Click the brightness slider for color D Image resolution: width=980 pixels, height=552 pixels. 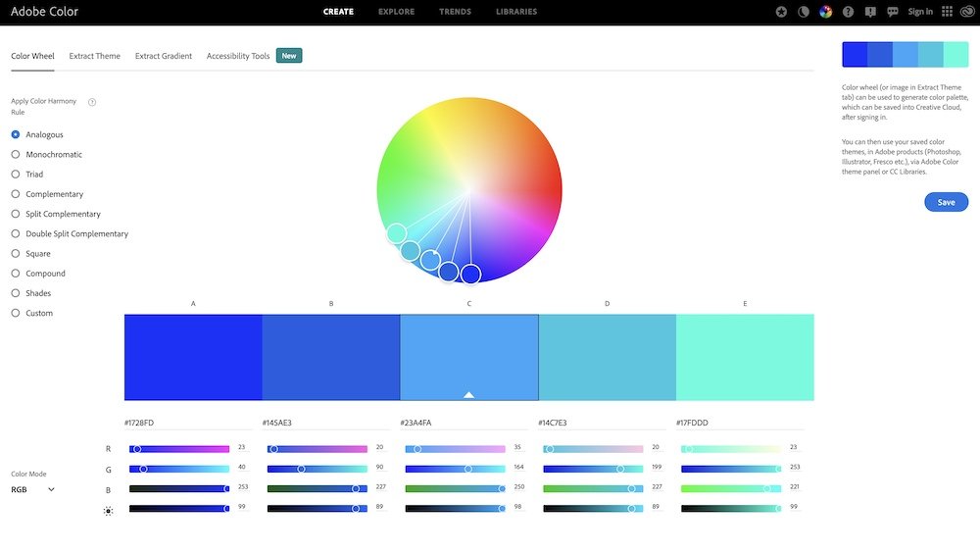pyautogui.click(x=593, y=508)
